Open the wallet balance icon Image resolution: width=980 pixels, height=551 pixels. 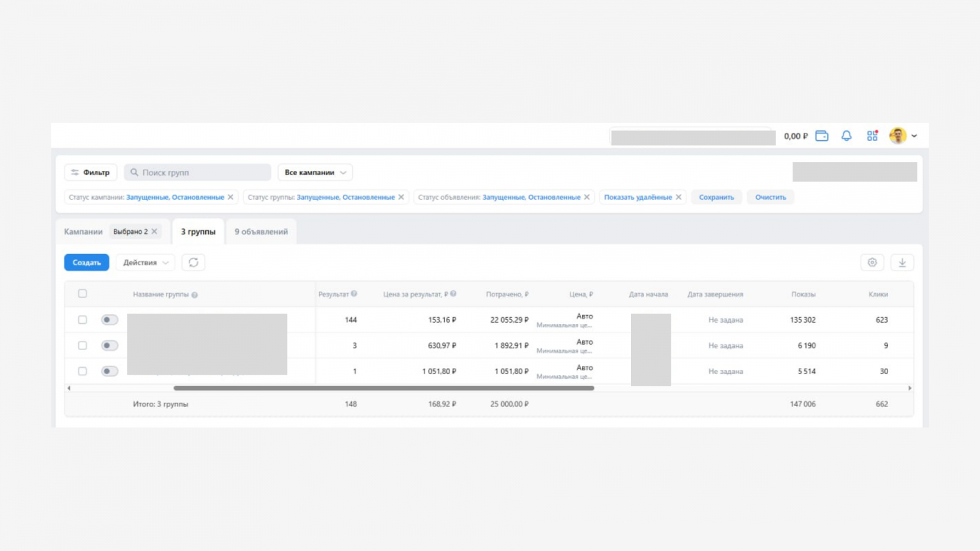point(822,136)
